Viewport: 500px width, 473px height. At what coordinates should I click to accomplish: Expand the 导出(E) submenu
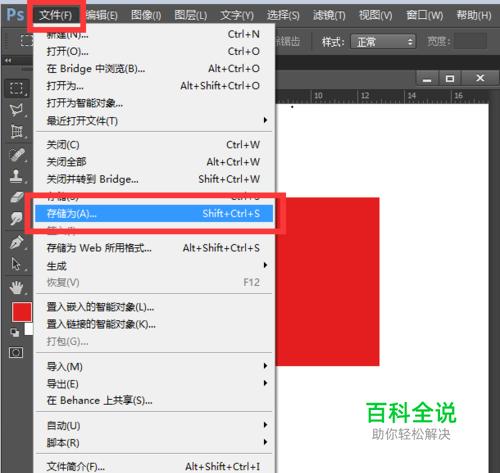click(x=154, y=384)
